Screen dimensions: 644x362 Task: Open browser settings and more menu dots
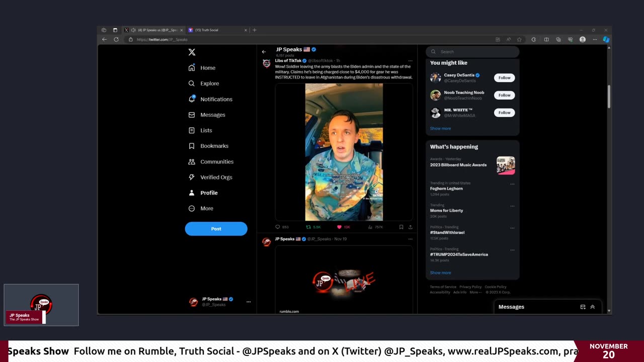[595, 40]
